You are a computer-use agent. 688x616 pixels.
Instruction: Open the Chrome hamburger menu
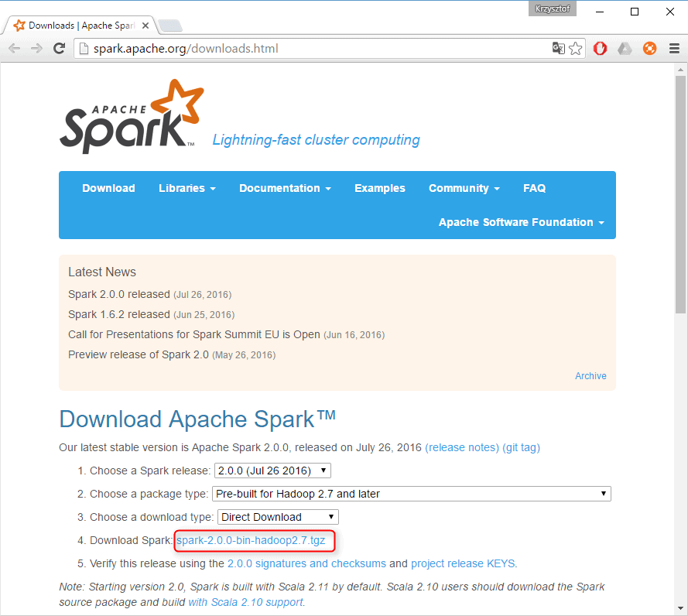coord(674,48)
